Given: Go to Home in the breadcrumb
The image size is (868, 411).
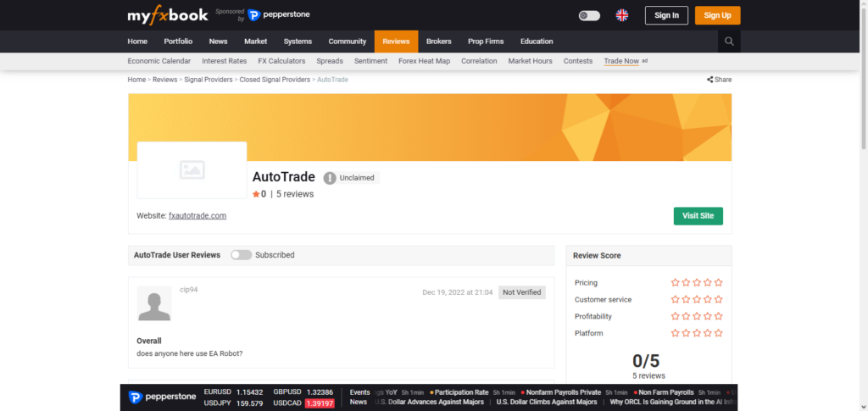Looking at the screenshot, I should click(136, 80).
